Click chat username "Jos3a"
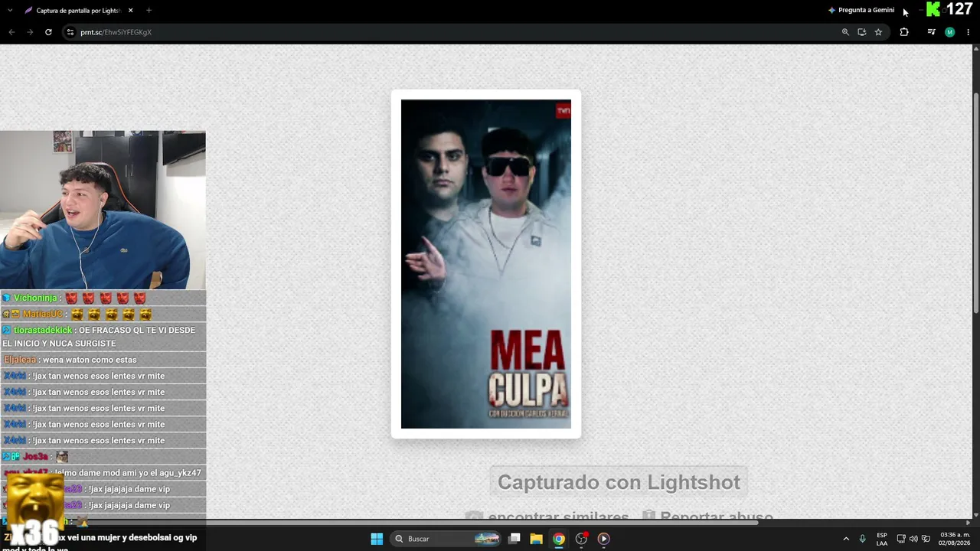The height and width of the screenshot is (551, 980). click(x=35, y=456)
